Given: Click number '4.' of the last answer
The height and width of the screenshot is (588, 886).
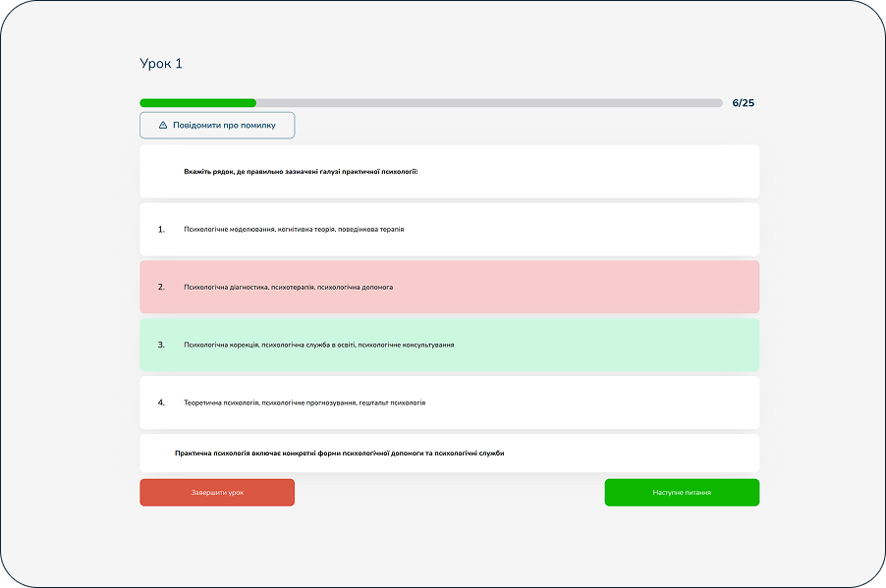Looking at the screenshot, I should tap(161, 403).
